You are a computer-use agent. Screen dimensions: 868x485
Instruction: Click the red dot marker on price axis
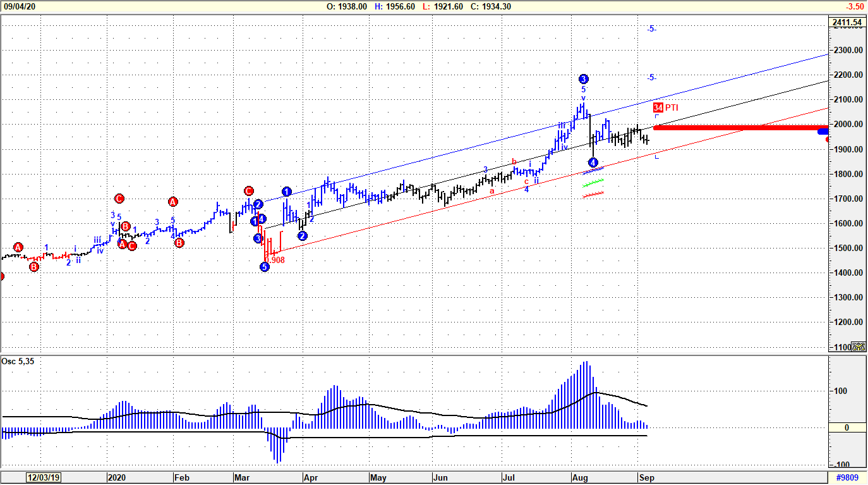pyautogui.click(x=864, y=139)
